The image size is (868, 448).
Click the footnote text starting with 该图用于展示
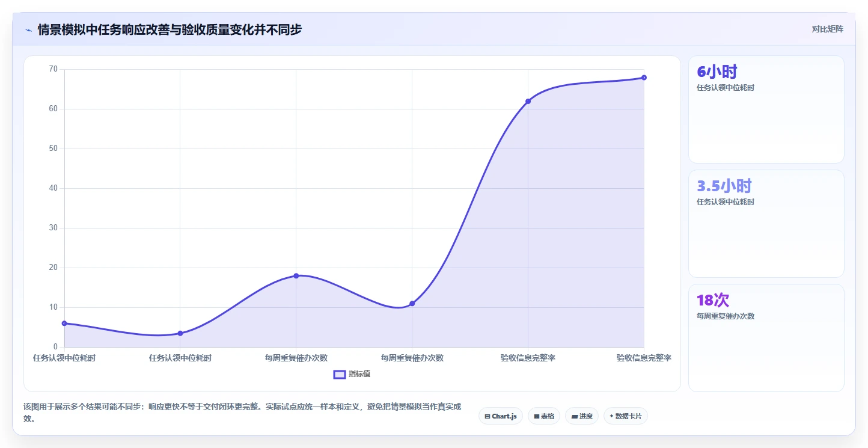pyautogui.click(x=242, y=413)
